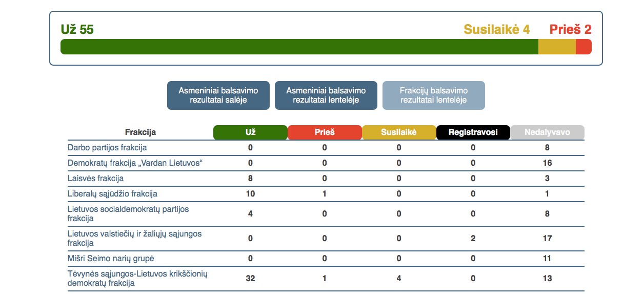Click the yellow Susilaikė segment of the vote bar
This screenshot has height=294, width=644.
point(557,47)
